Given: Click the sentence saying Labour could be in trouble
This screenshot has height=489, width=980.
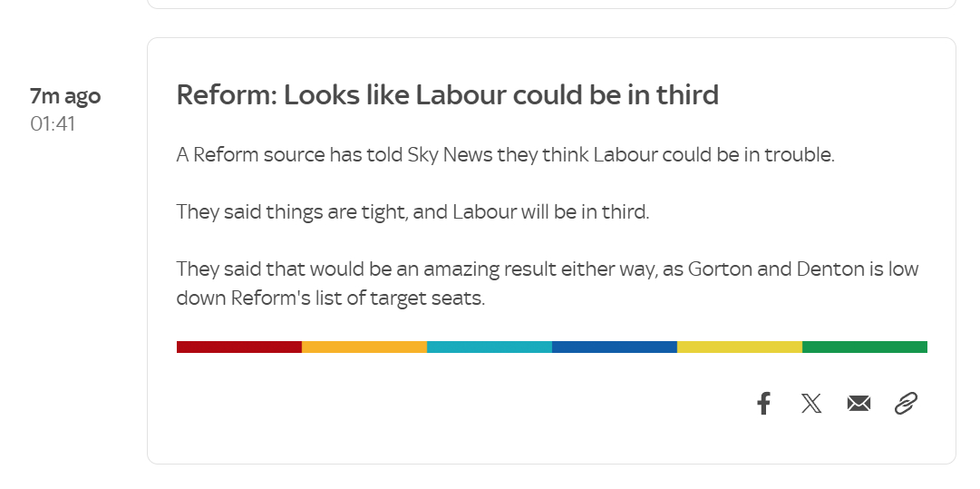Looking at the screenshot, I should click(504, 155).
